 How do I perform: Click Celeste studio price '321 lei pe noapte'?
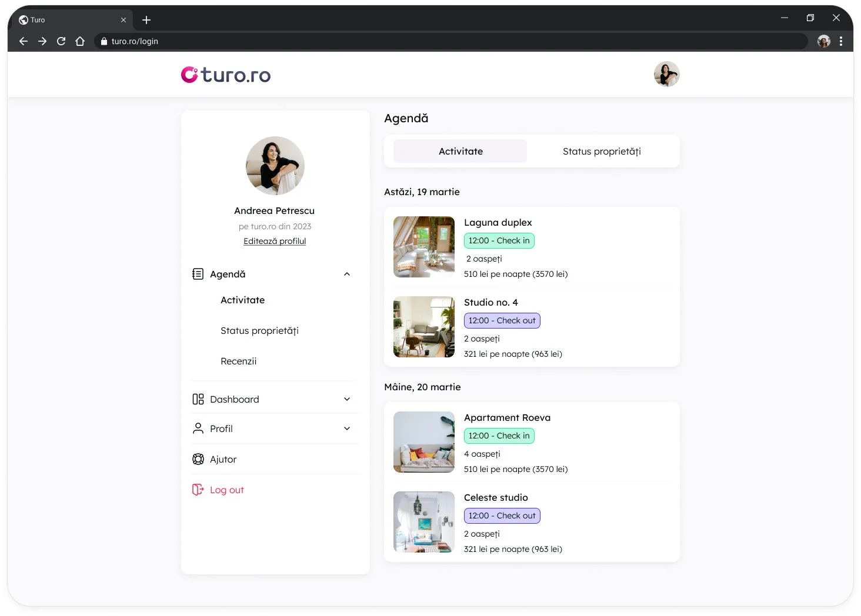point(513,549)
